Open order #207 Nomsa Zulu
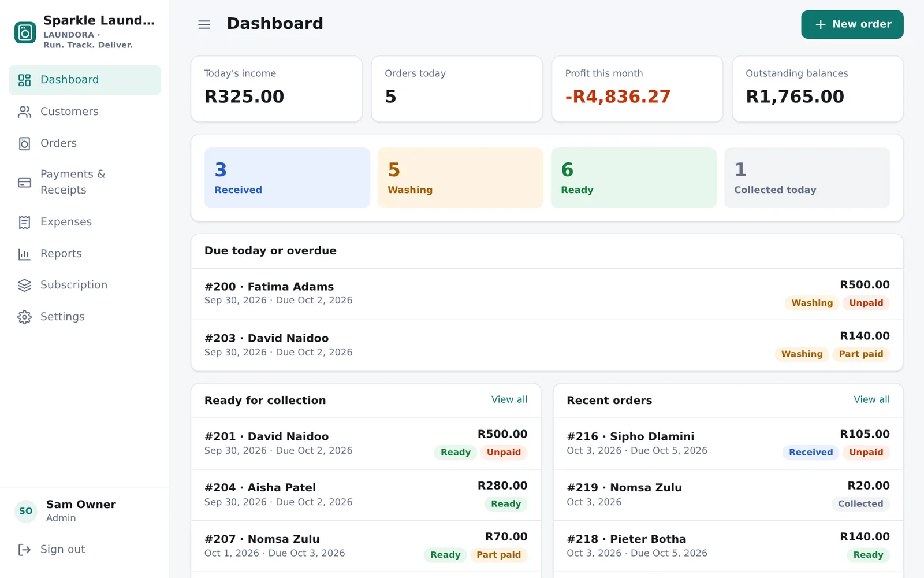Image resolution: width=924 pixels, height=578 pixels. point(366,546)
